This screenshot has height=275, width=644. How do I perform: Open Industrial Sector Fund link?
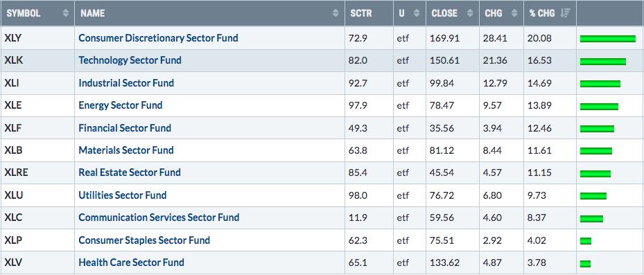click(126, 83)
